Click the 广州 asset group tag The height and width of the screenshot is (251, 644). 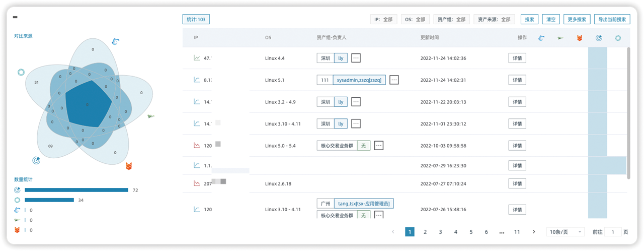[325, 204]
